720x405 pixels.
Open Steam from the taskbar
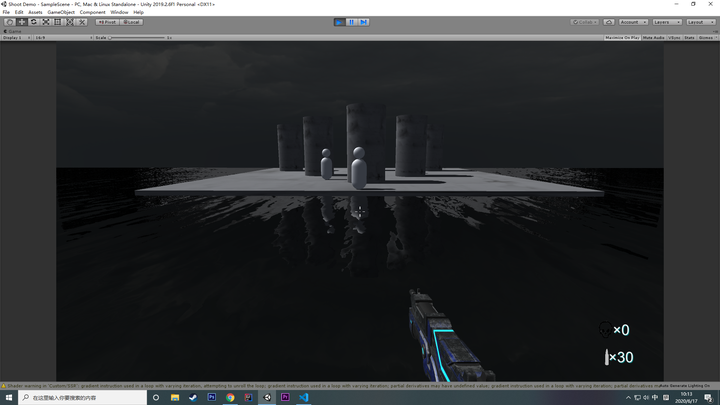point(193,397)
